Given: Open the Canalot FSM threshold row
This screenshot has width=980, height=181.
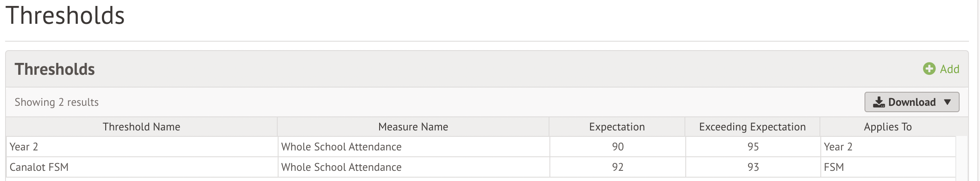Looking at the screenshot, I should pos(481,167).
